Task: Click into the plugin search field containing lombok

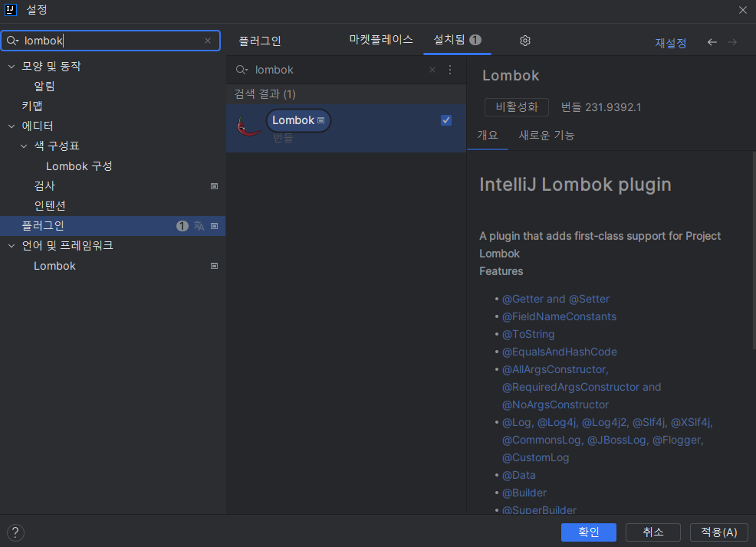Action: (337, 70)
